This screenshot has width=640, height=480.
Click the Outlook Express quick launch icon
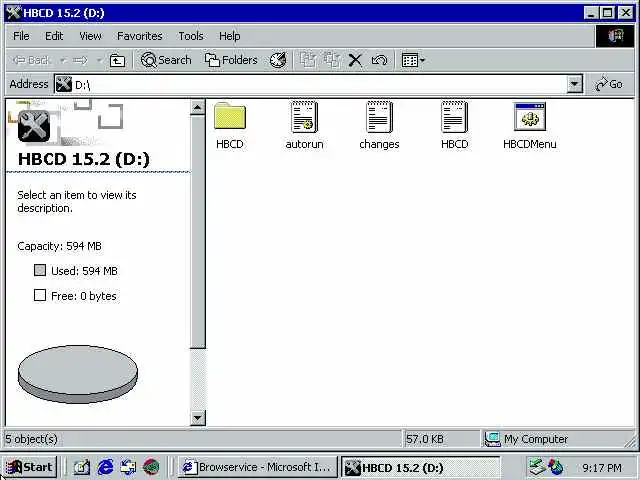point(128,467)
